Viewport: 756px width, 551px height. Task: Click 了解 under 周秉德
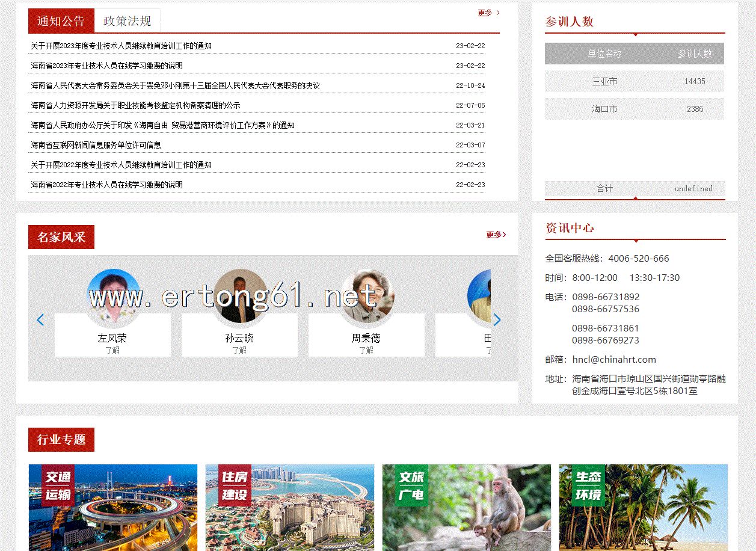point(366,350)
